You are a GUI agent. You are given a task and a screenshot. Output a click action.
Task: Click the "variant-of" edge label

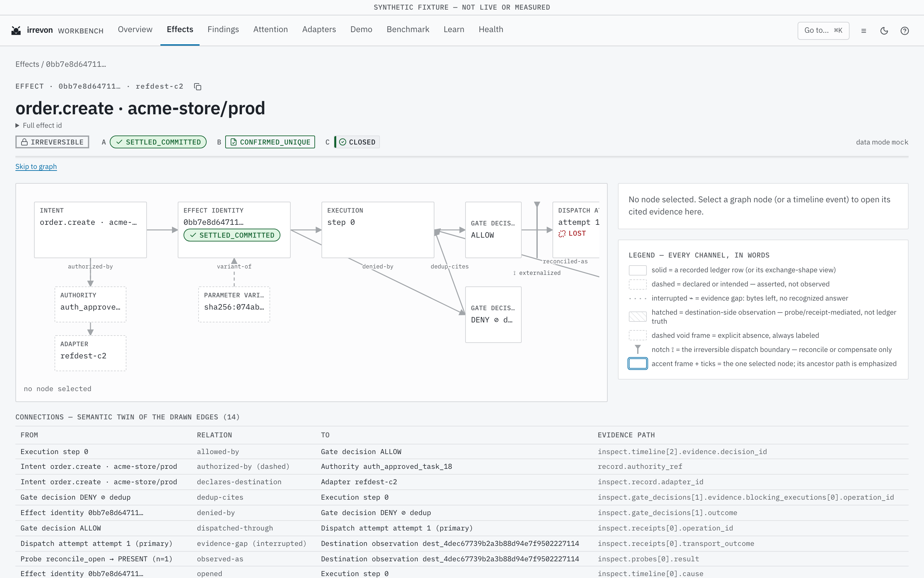click(x=234, y=267)
